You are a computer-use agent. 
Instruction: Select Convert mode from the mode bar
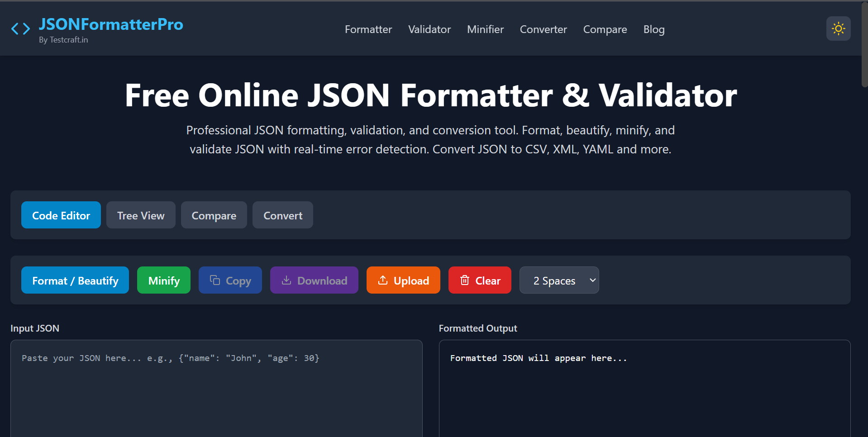[x=282, y=215]
